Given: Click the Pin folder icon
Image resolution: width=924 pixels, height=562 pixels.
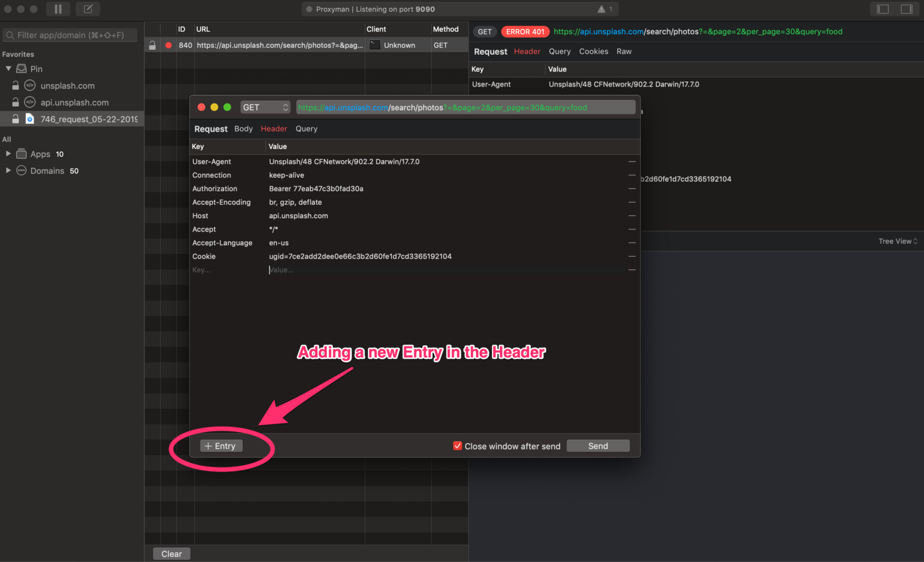Looking at the screenshot, I should click(21, 69).
